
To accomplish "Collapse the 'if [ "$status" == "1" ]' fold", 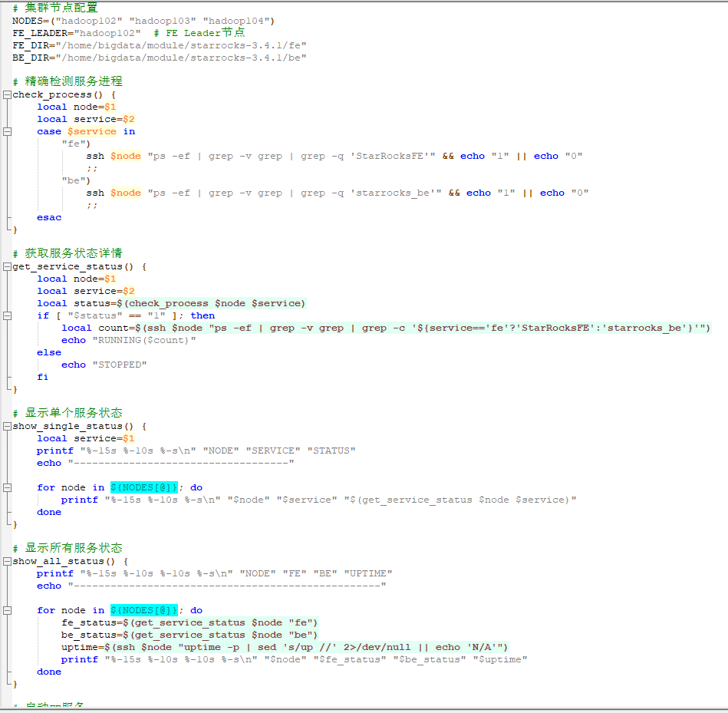I will coord(7,316).
